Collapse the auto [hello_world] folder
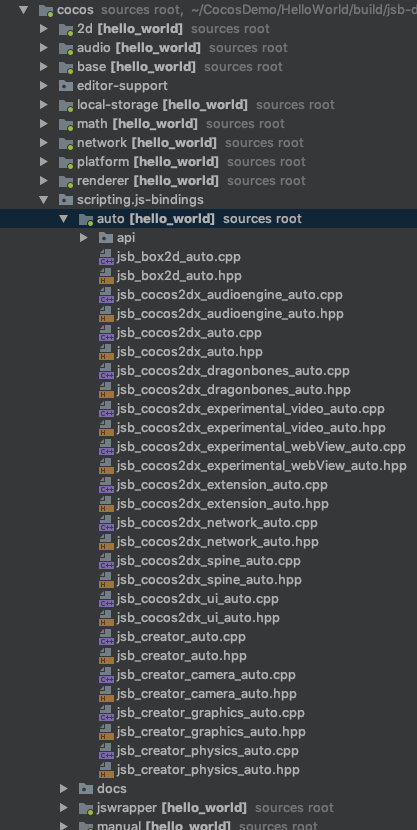 (64, 219)
